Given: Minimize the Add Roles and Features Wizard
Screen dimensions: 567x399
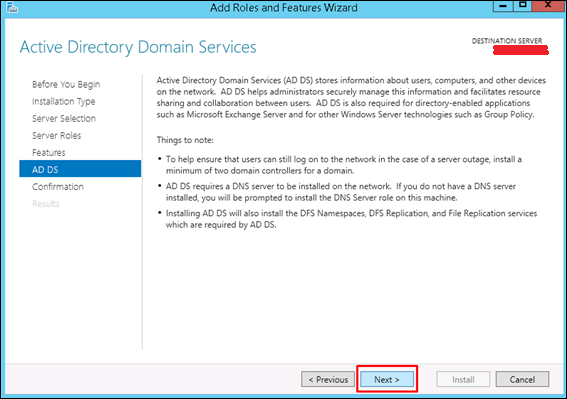Looking at the screenshot, I should [503, 5].
